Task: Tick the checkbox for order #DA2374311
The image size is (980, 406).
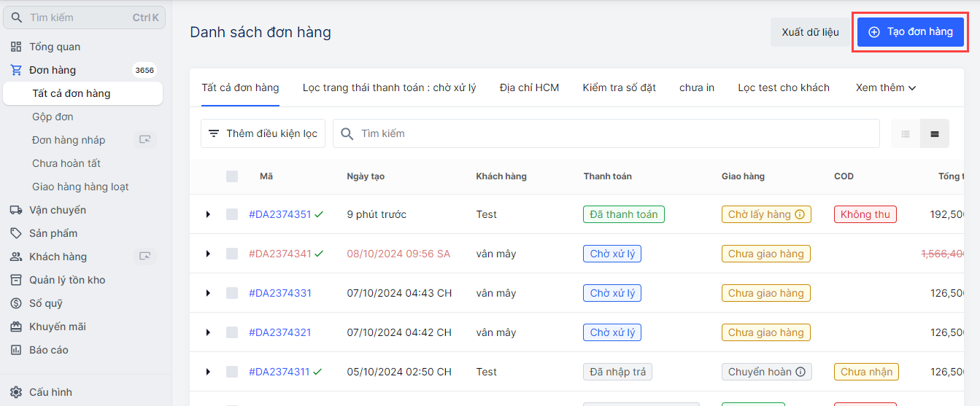Action: (232, 372)
